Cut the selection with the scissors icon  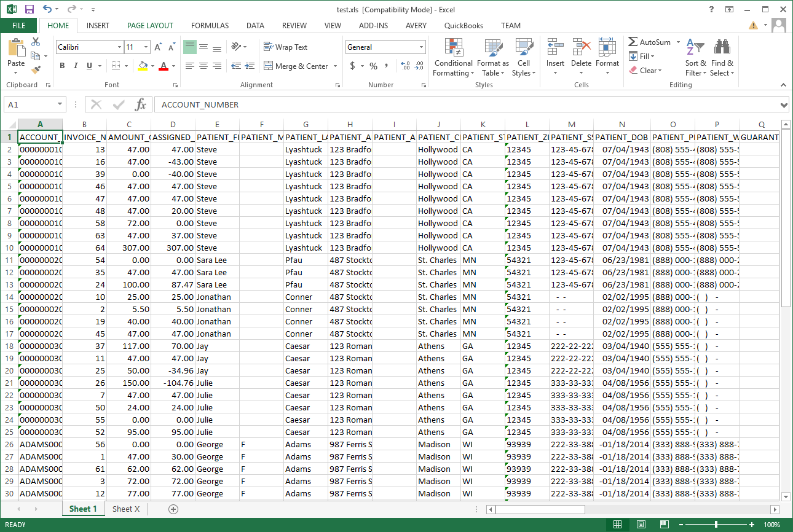pos(36,42)
